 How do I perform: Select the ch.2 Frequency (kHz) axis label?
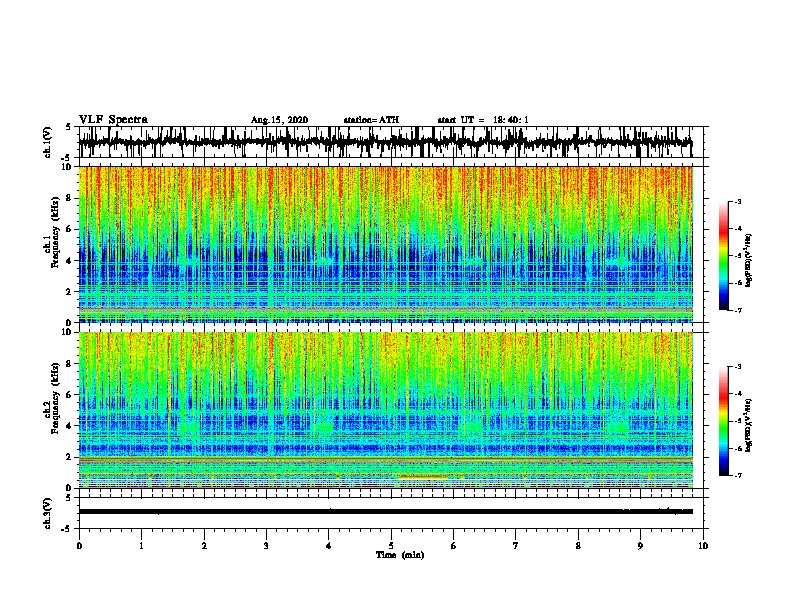[x=56, y=398]
